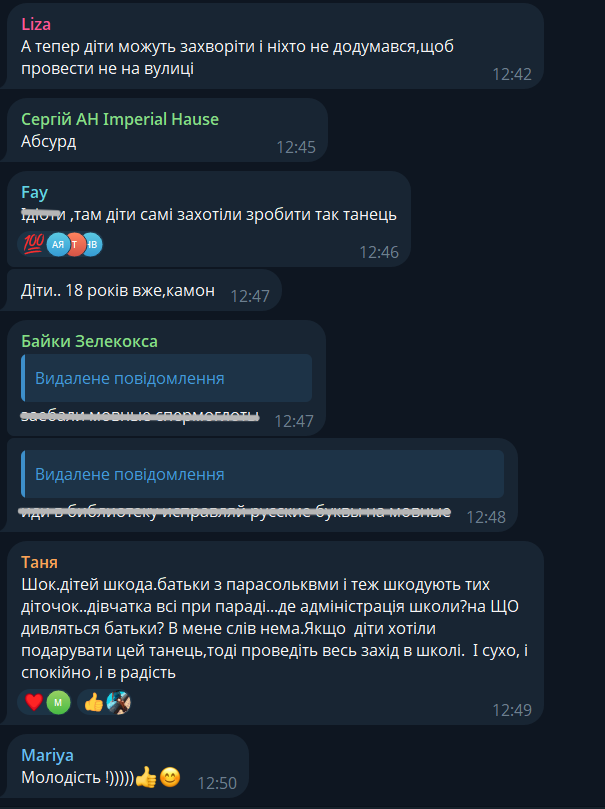Viewport: 605px width, 809px height.
Task: Click the 12:49 timestamp on Таня's message
Action: [512, 710]
